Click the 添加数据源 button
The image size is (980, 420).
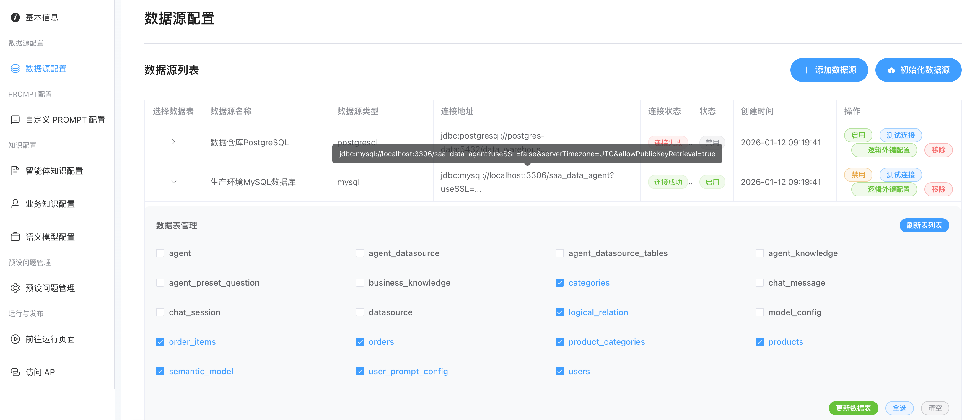pyautogui.click(x=829, y=70)
